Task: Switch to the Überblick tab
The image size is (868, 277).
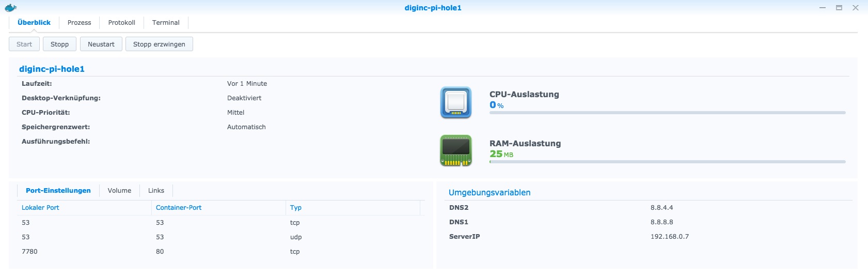Action: [34, 23]
